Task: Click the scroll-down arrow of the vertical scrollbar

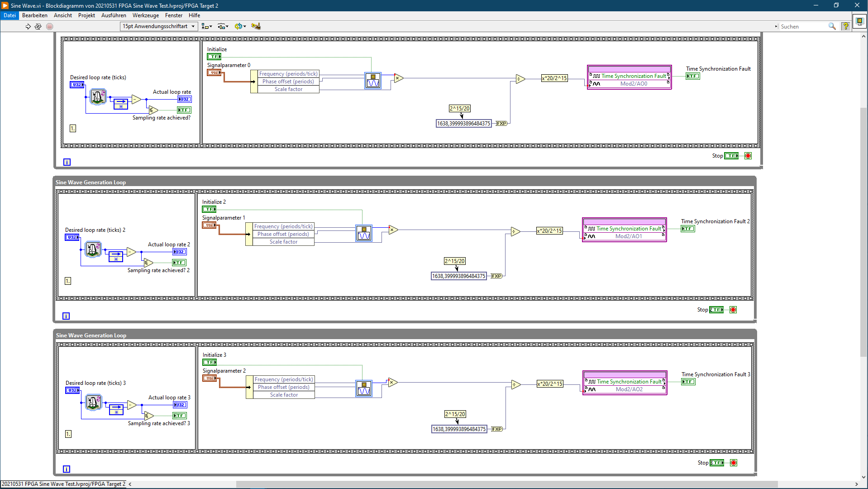Action: pos(864,476)
